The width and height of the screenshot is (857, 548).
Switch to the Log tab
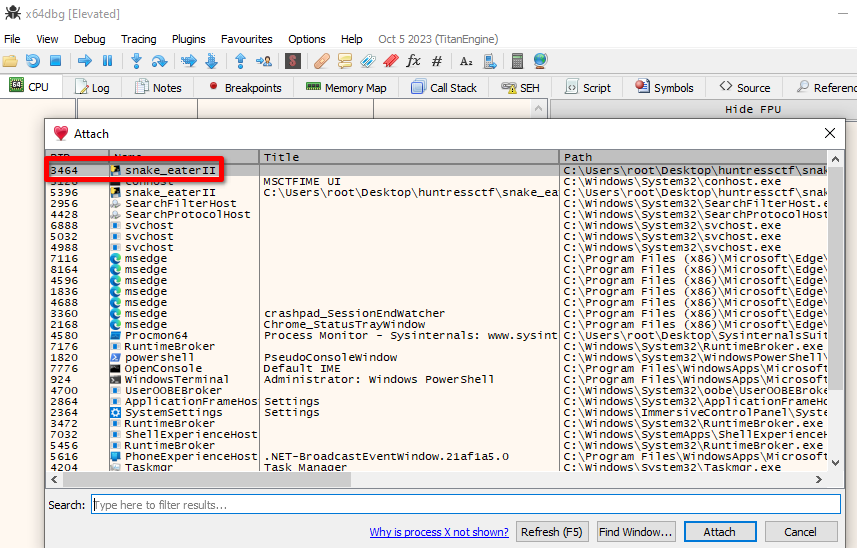pos(92,87)
